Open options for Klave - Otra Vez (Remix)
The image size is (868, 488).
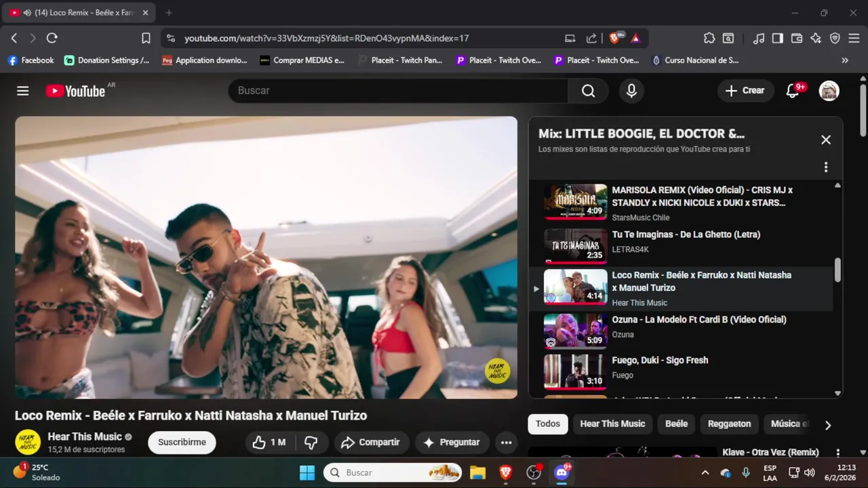coord(838,453)
